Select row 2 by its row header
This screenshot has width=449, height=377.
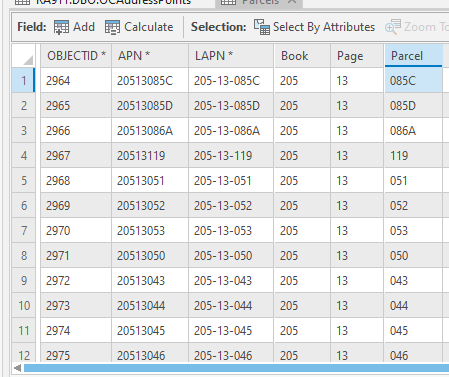click(24, 105)
